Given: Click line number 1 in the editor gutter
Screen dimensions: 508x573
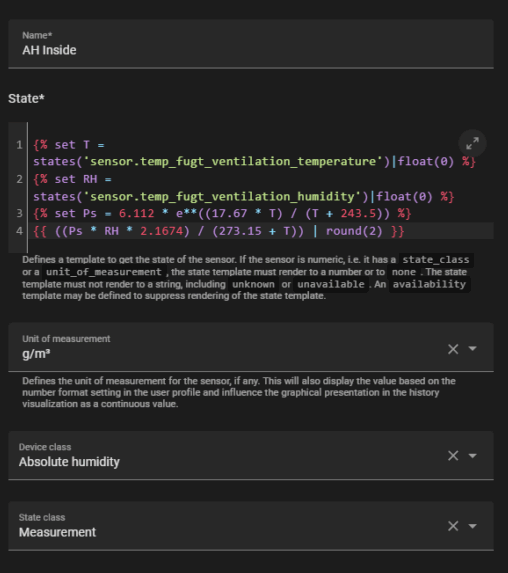Looking at the screenshot, I should [19, 145].
